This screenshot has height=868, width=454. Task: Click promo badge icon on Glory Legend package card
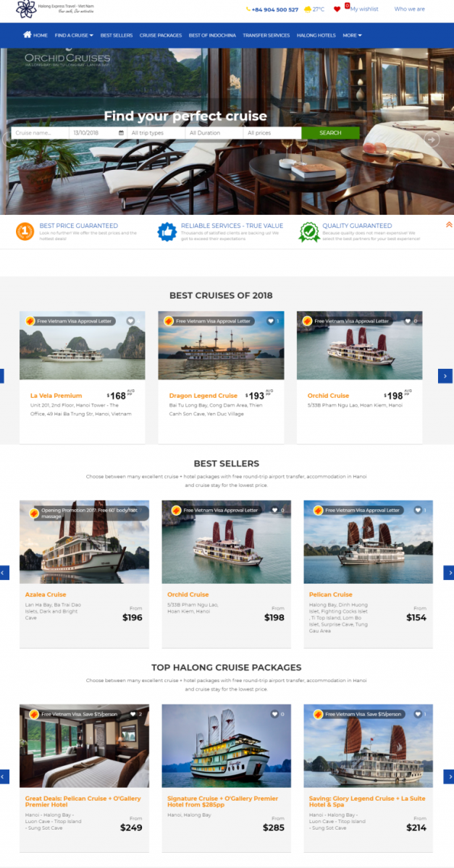[318, 715]
